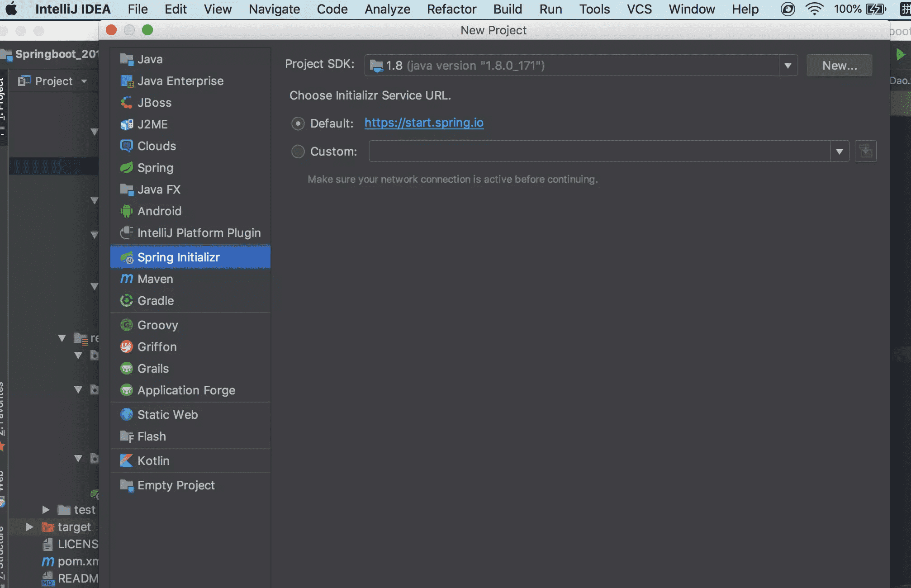Select the Flash icon
The height and width of the screenshot is (588, 911).
pos(127,436)
